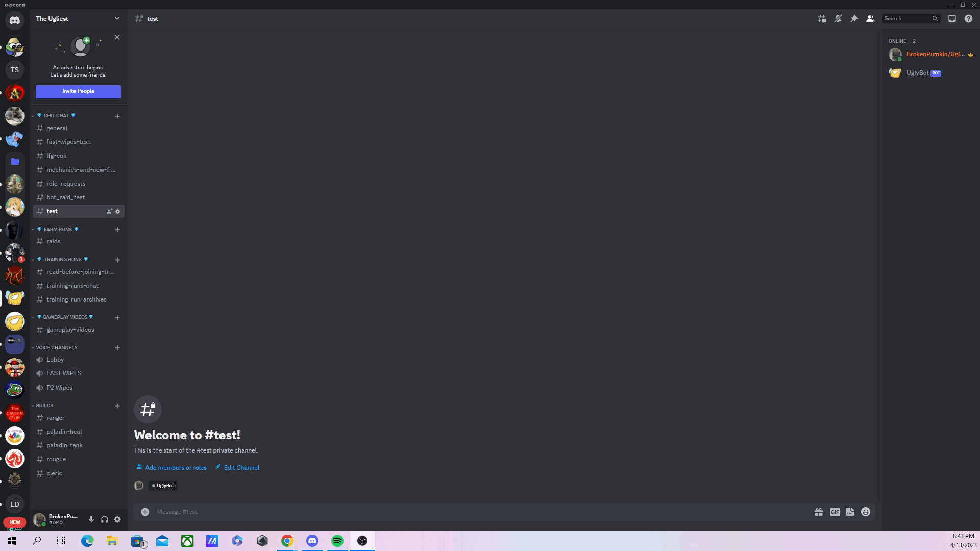980x551 pixels.
Task: Click the Spotify icon in Windows taskbar
Action: pos(336,541)
